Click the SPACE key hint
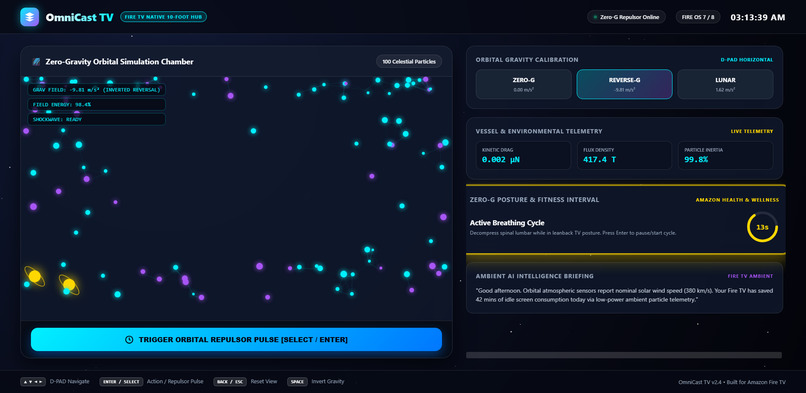Screen dimensions: 806x393 click(297, 382)
